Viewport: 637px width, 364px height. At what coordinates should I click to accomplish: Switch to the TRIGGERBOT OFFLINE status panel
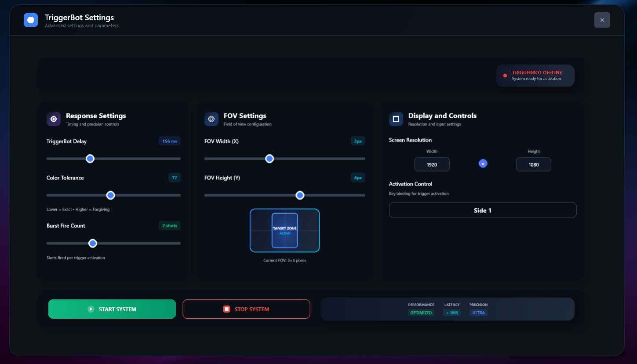pyautogui.click(x=535, y=75)
